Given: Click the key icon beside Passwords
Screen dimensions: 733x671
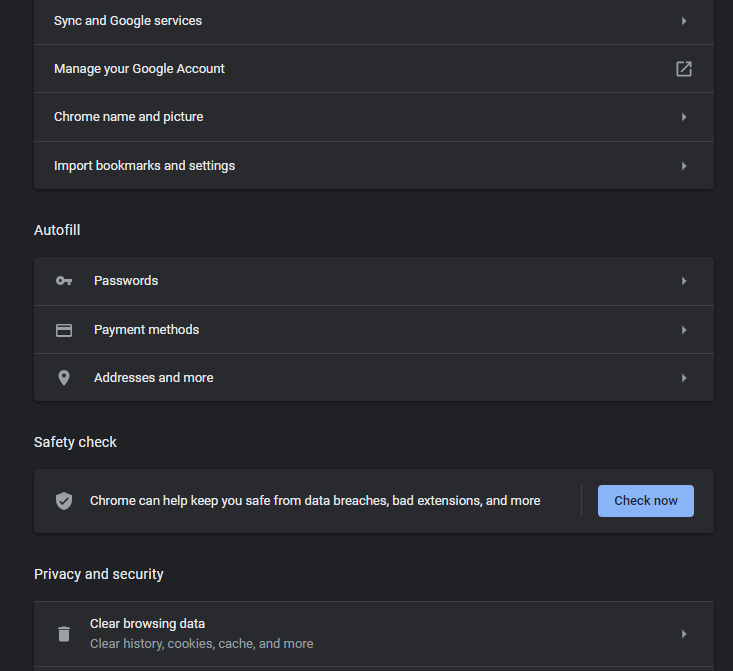Looking at the screenshot, I should [64, 281].
